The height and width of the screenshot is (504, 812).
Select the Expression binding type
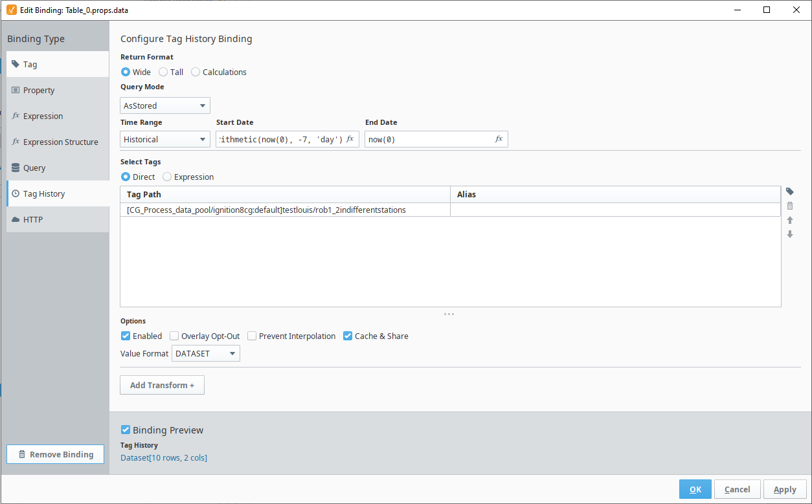point(58,116)
